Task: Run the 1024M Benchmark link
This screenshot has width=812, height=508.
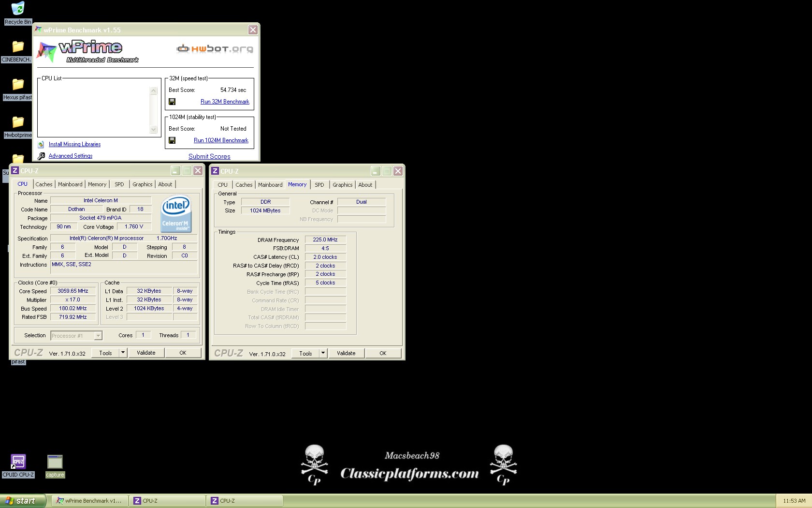Action: pyautogui.click(x=221, y=140)
